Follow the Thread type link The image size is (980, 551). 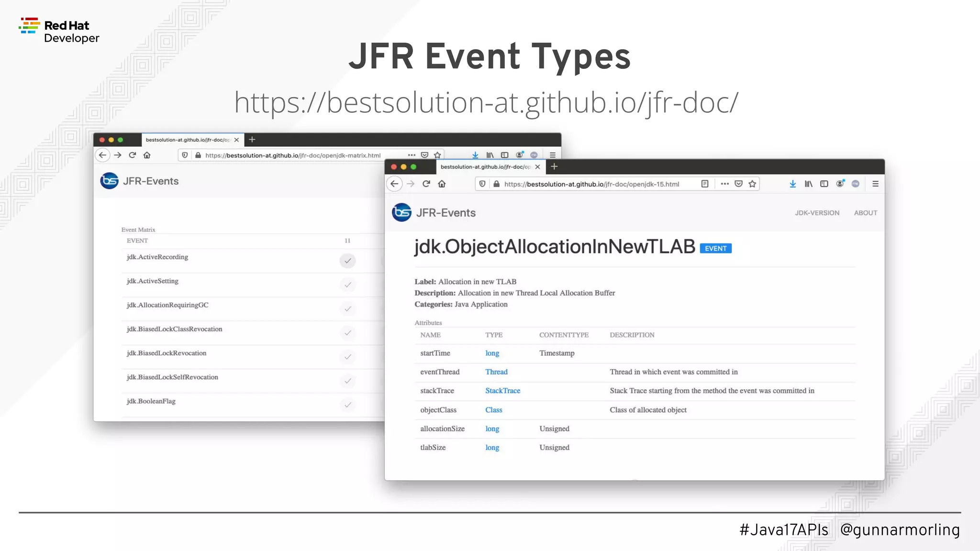[496, 372]
